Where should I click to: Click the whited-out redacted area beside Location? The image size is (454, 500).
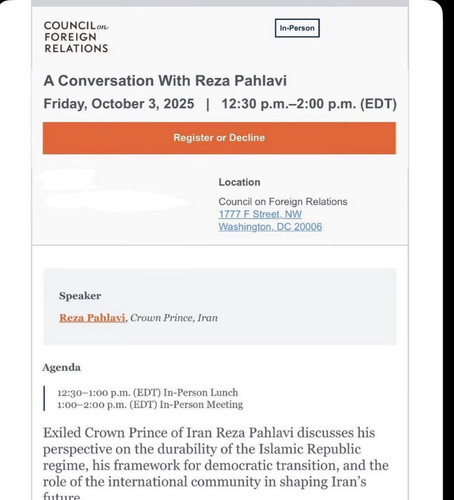tap(113, 192)
